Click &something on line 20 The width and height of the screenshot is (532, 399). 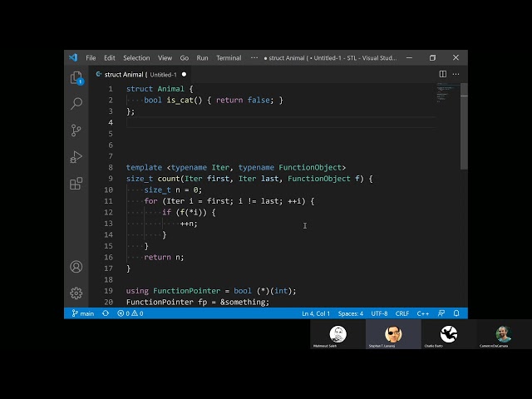(x=243, y=302)
